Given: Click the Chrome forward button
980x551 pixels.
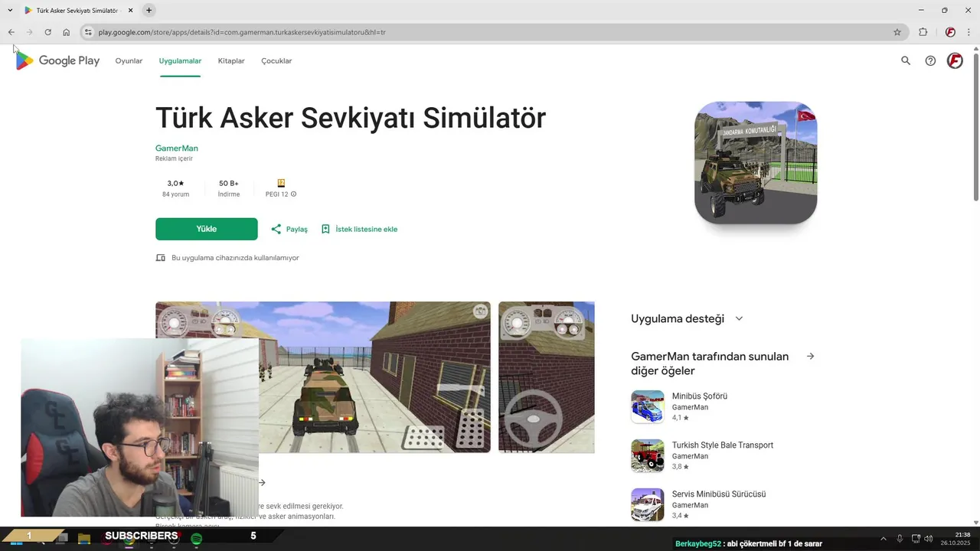Looking at the screenshot, I should [29, 32].
